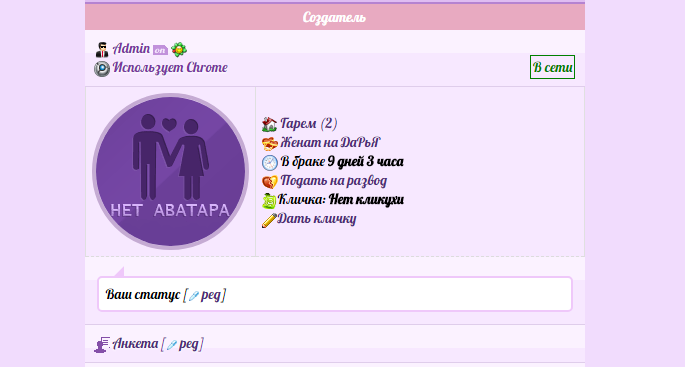
Task: Click the house icon next to Гарем
Action: [x=270, y=124]
